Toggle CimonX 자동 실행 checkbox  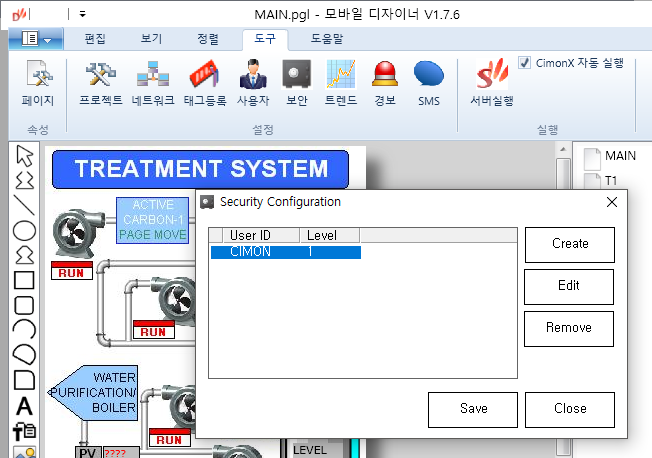click(524, 63)
